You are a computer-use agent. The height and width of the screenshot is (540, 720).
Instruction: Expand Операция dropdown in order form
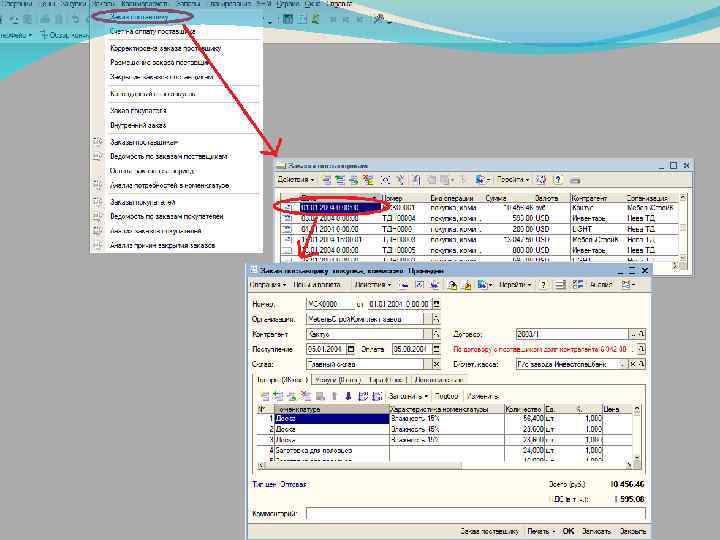[268, 285]
